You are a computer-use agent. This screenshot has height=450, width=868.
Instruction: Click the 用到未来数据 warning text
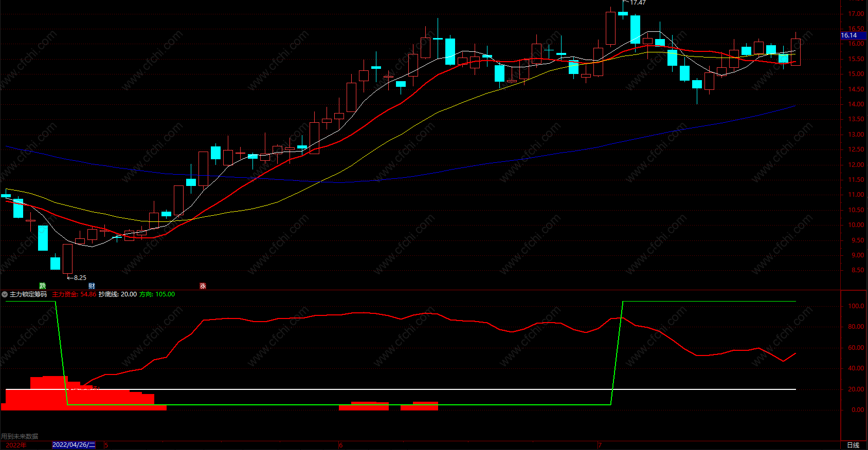pyautogui.click(x=20, y=436)
